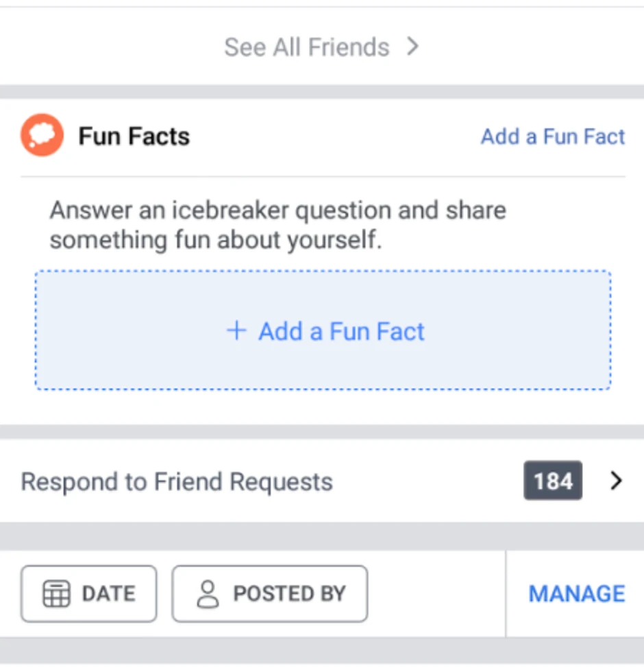Expand friend requests with the right chevron
Viewport: 644px width, 667px height.
click(x=616, y=481)
